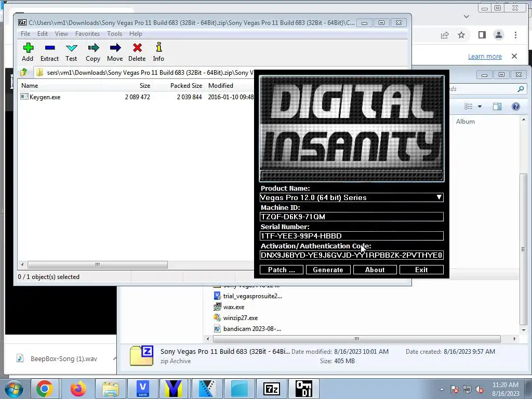Screen dimensions: 532x399
Task: Select the Move toolbar icon in 7-Zip
Action: (x=115, y=48)
